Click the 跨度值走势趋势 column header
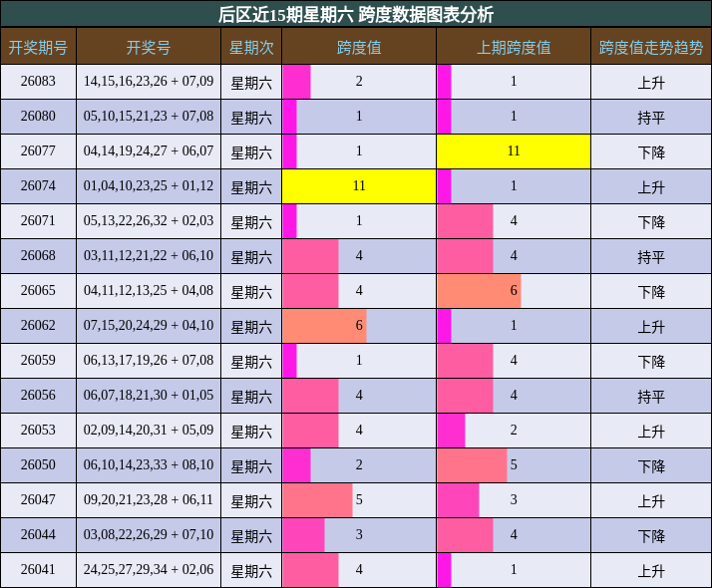Viewport: 712px width, 588px height. click(651, 47)
